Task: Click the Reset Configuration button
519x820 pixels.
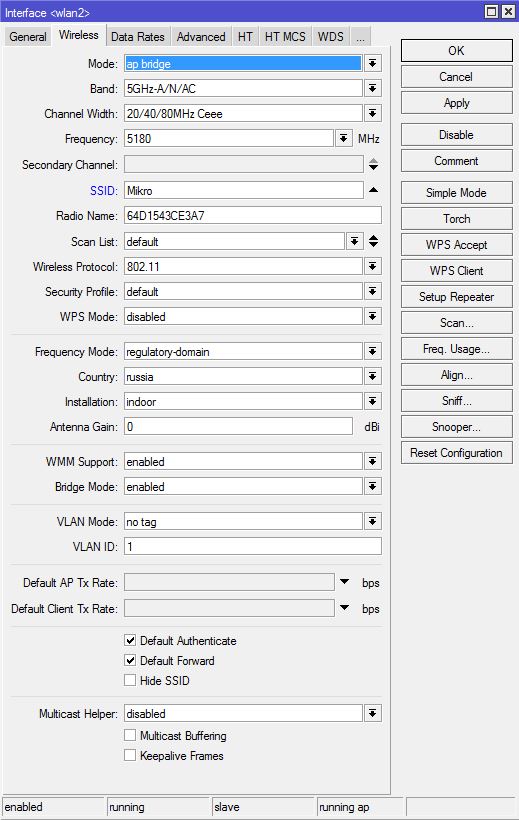Action: coord(456,453)
